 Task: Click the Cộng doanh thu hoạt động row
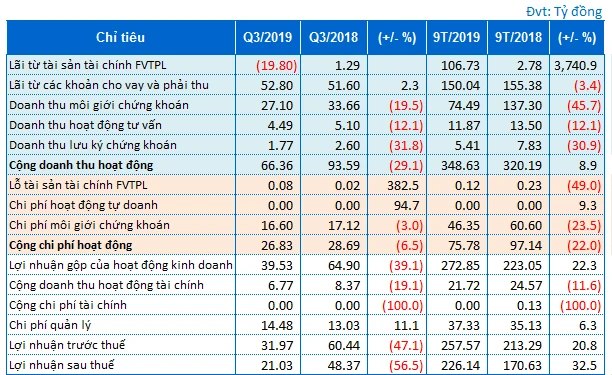[x=305, y=165]
